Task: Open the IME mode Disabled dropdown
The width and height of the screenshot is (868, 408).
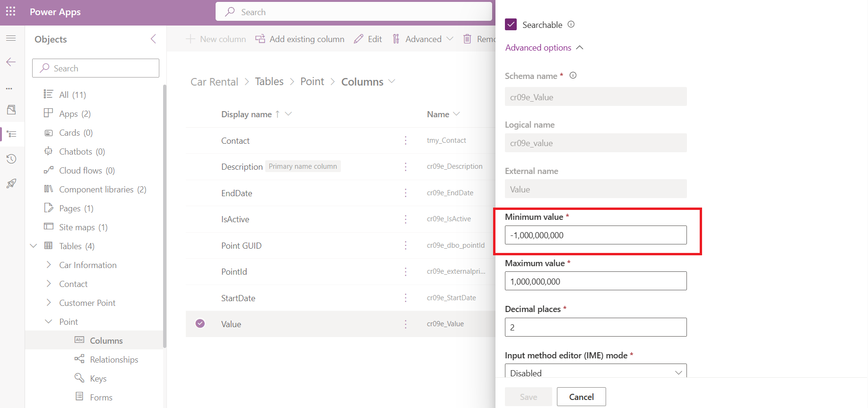Action: pos(596,372)
